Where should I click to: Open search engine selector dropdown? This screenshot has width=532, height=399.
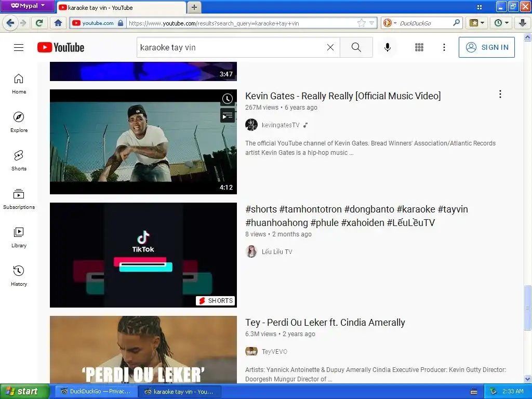click(390, 23)
